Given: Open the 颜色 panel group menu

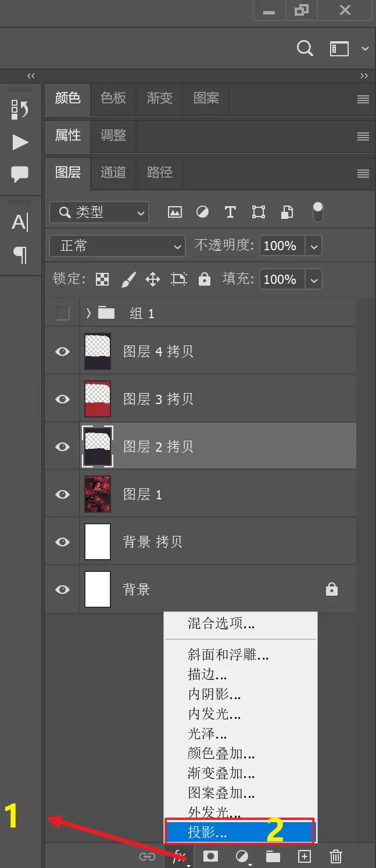Looking at the screenshot, I should (363, 99).
